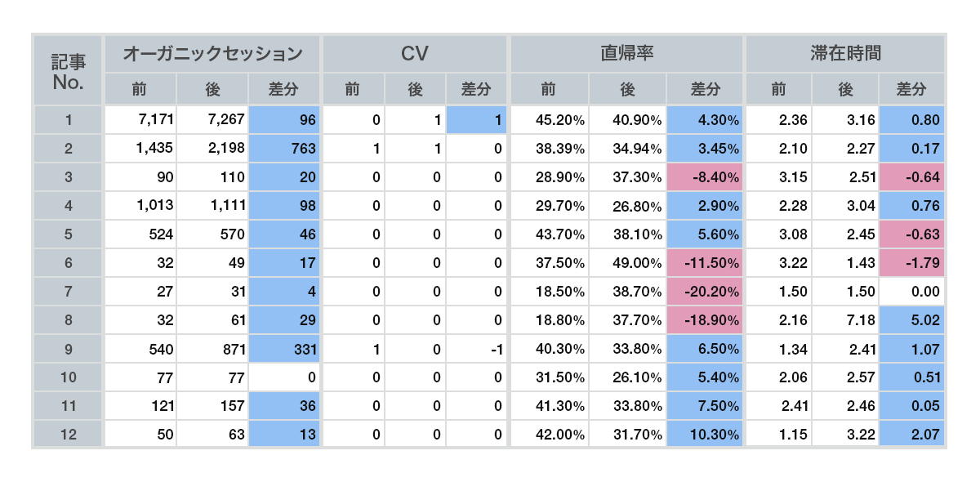Screen dimensions: 980x482
Task: Click the 滞在時間 group header
Action: (845, 55)
